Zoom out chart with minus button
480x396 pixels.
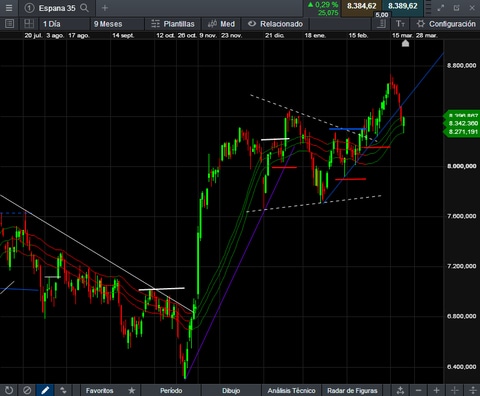click(x=419, y=390)
